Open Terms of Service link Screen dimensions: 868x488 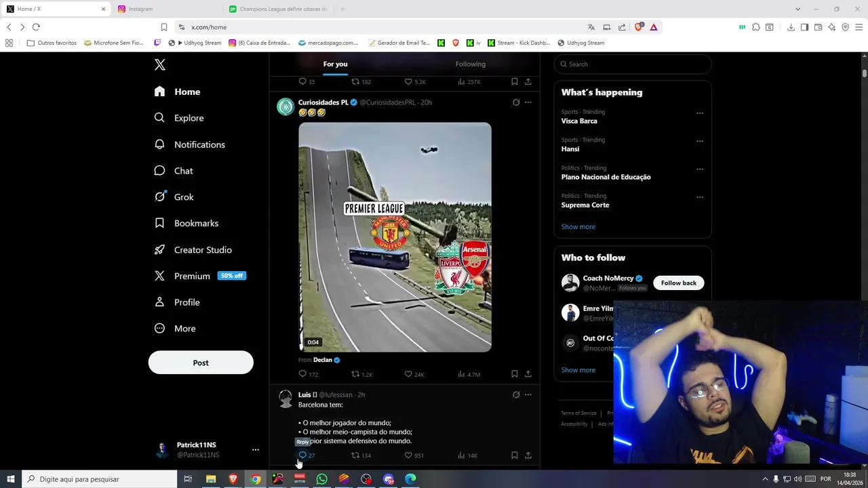578,413
